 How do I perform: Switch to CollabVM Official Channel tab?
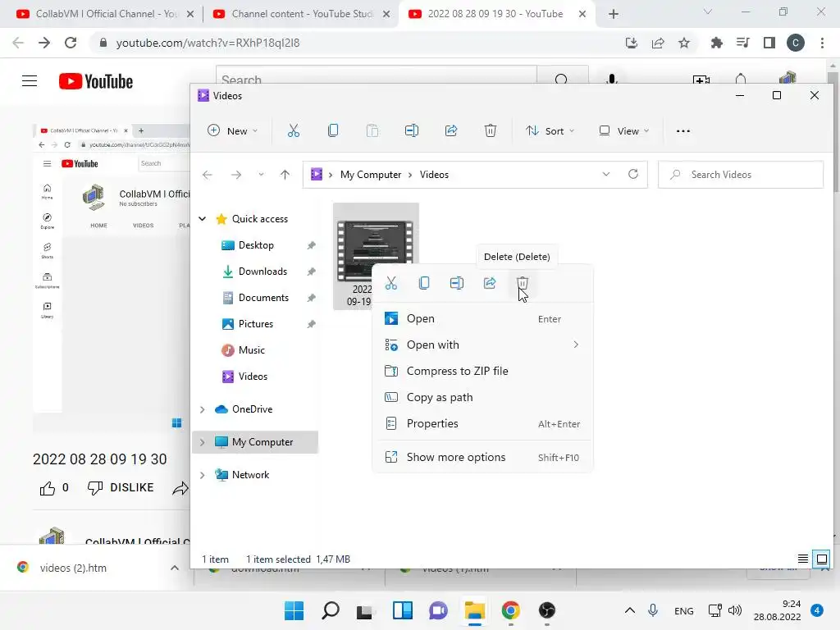tap(105, 14)
